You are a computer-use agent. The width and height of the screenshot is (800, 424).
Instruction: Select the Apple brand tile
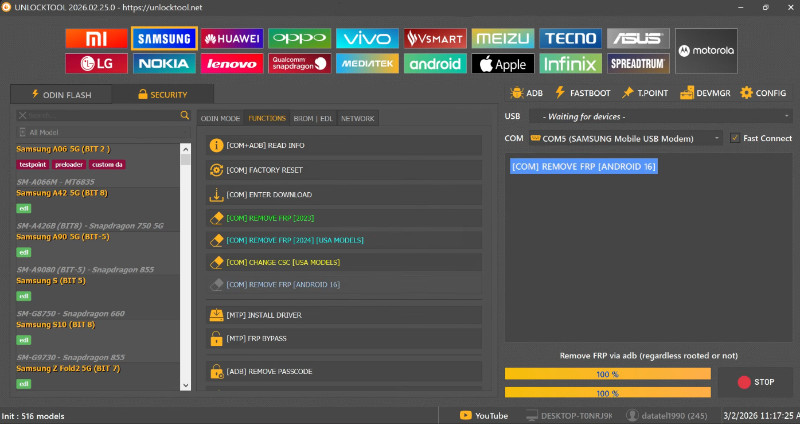pos(503,64)
